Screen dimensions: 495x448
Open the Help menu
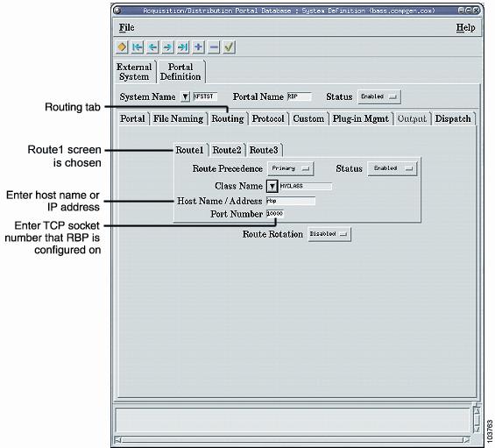tap(465, 27)
